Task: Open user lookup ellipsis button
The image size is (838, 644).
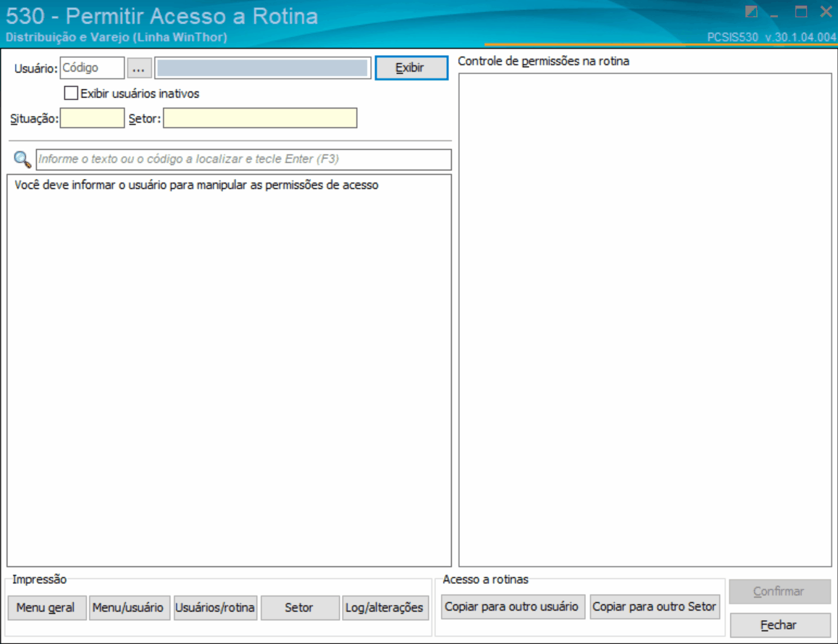Action: 139,68
